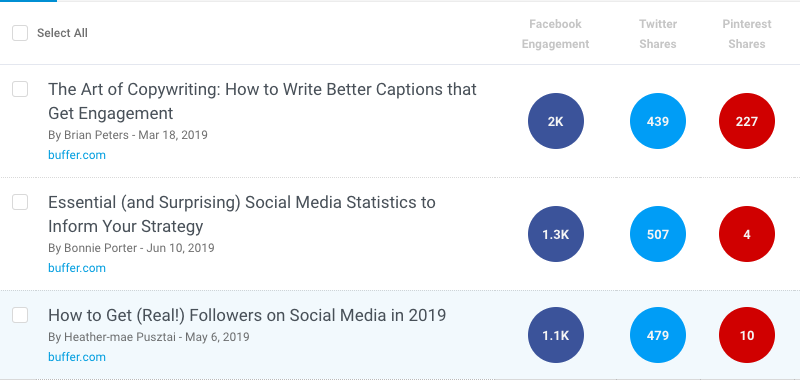The image size is (800, 383).
Task: Click the red circle showing 10
Action: pyautogui.click(x=747, y=335)
